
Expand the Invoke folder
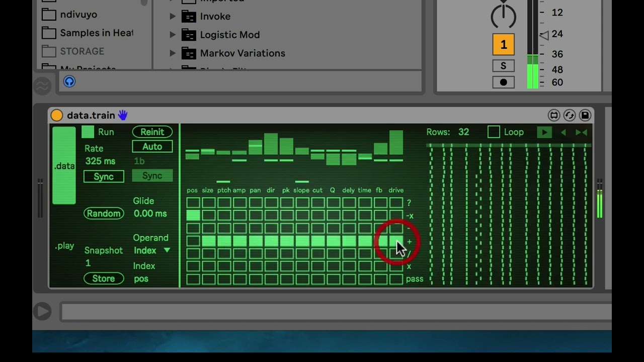tap(173, 17)
